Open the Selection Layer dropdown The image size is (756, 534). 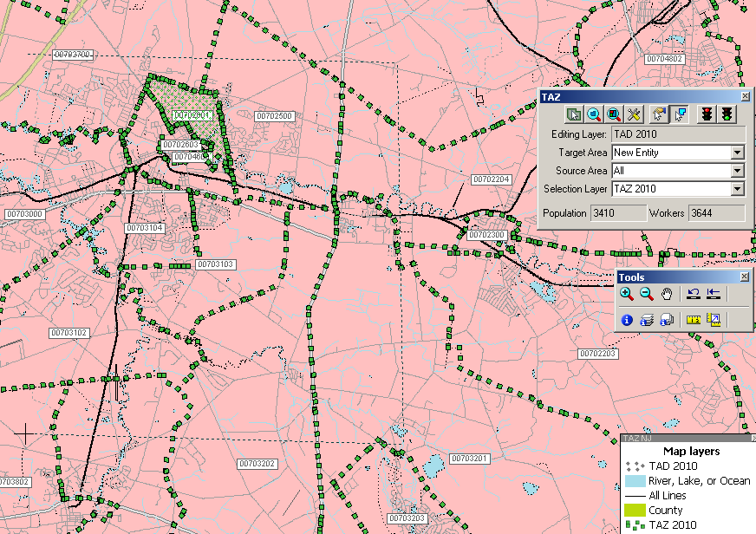737,189
